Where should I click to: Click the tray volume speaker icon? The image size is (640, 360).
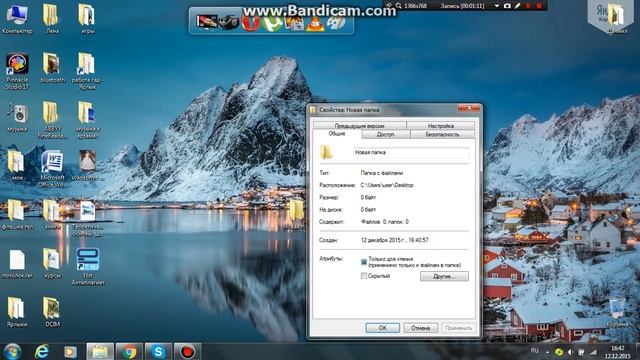pos(571,351)
